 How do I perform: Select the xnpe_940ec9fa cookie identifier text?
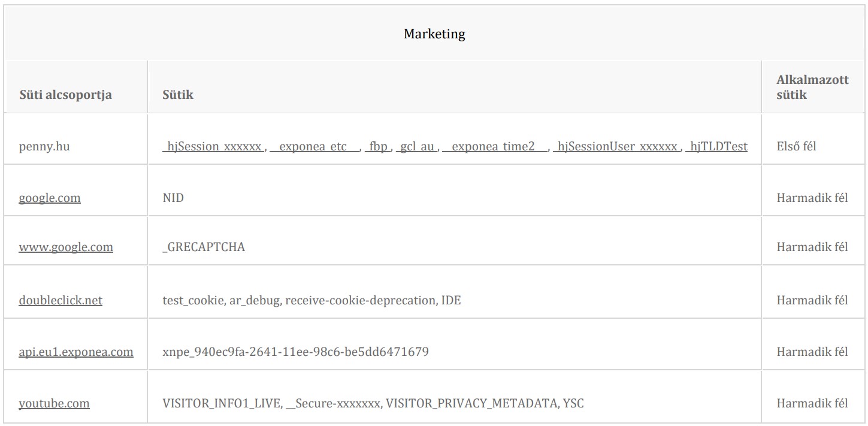295,352
